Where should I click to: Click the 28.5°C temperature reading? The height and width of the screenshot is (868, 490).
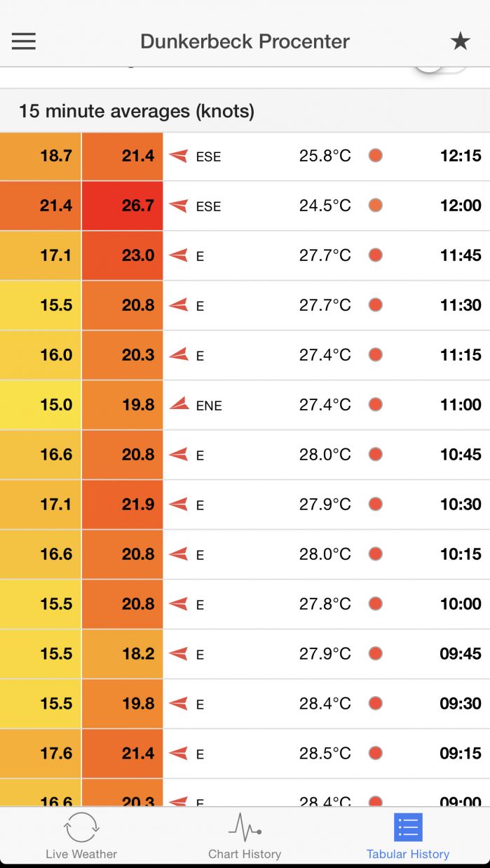(x=325, y=754)
